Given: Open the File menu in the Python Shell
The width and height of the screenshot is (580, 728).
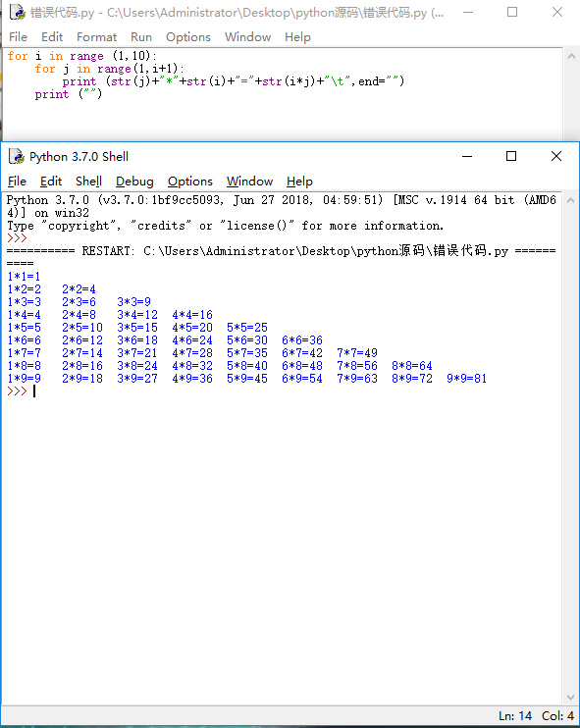Looking at the screenshot, I should point(18,182).
